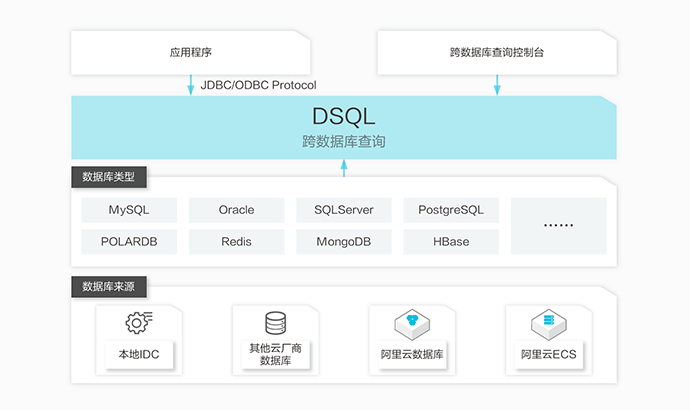Select the SQLServer database tile
Image resolution: width=690 pixels, height=410 pixels.
[344, 210]
